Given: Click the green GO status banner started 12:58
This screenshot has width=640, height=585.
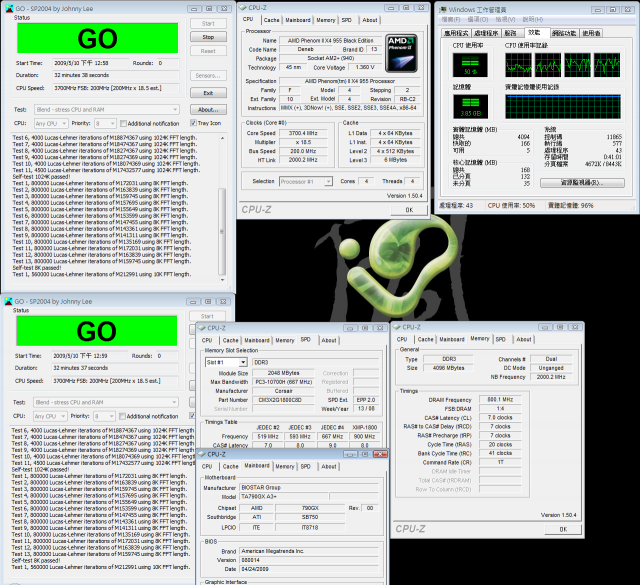Looking at the screenshot, I should click(98, 38).
